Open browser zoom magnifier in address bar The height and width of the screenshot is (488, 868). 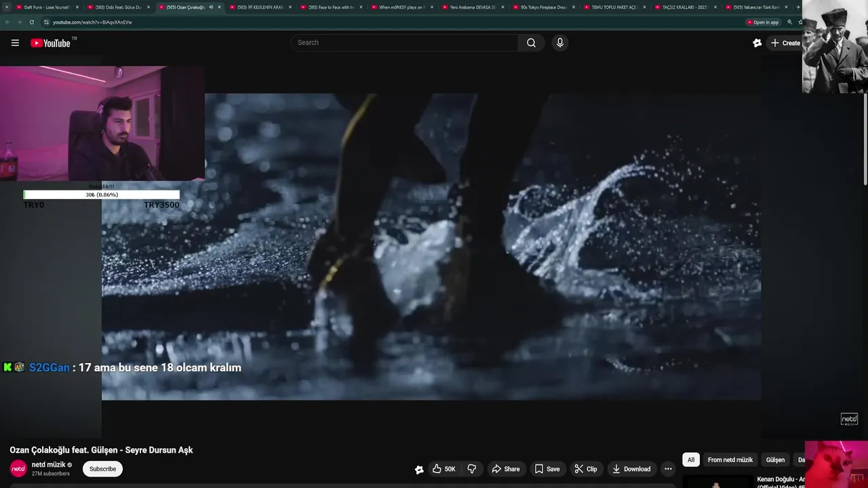pyautogui.click(x=789, y=22)
